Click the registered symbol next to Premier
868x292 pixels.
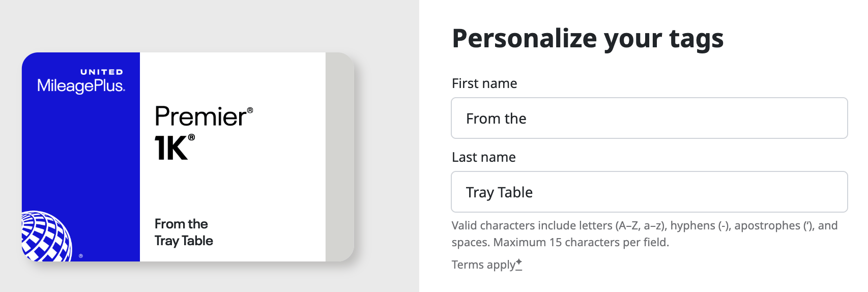click(x=250, y=110)
